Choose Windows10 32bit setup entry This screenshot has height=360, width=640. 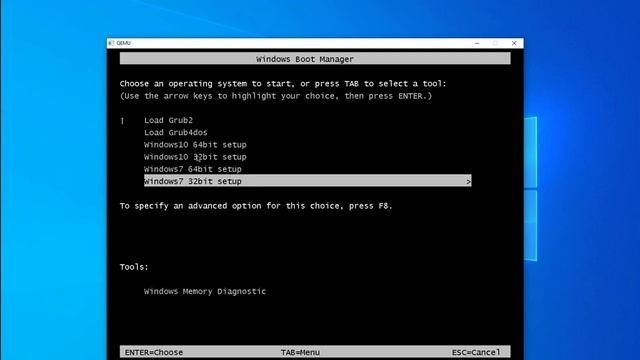(x=195, y=157)
